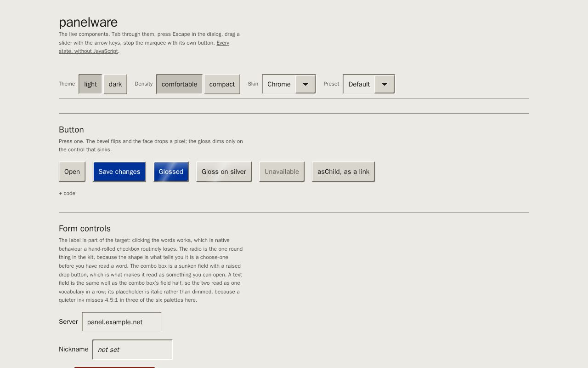Click the Glossed blue button

click(x=171, y=172)
